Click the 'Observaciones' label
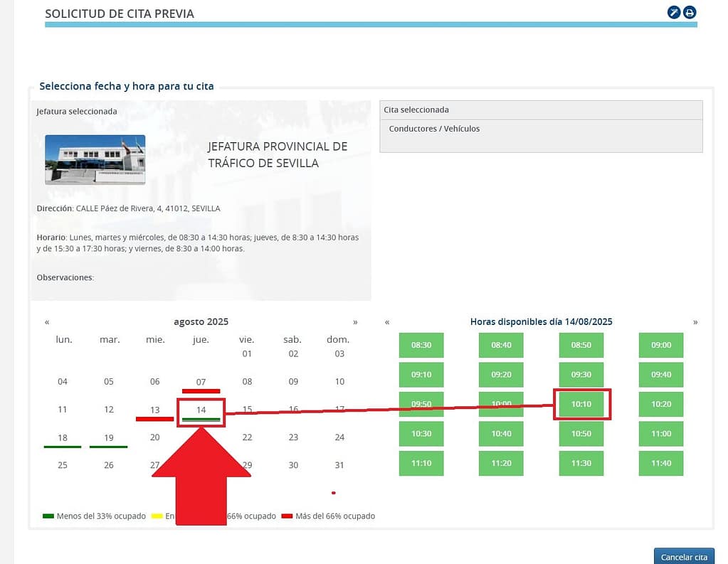Viewport: 728px width, 564px height. point(65,277)
